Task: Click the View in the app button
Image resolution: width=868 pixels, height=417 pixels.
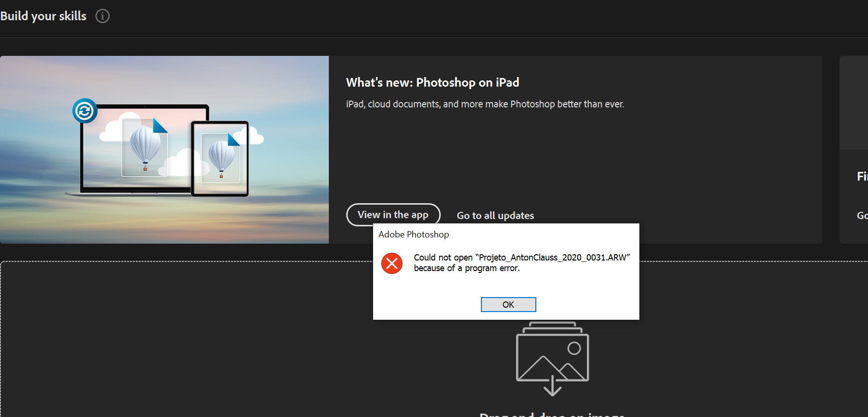Action: tap(393, 215)
